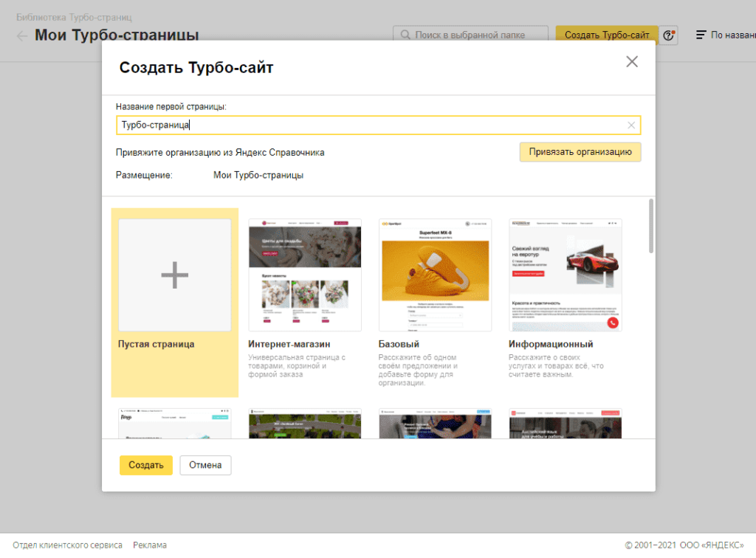Open Отдел клиентского сервиса link
The height and width of the screenshot is (558, 756).
tap(67, 545)
